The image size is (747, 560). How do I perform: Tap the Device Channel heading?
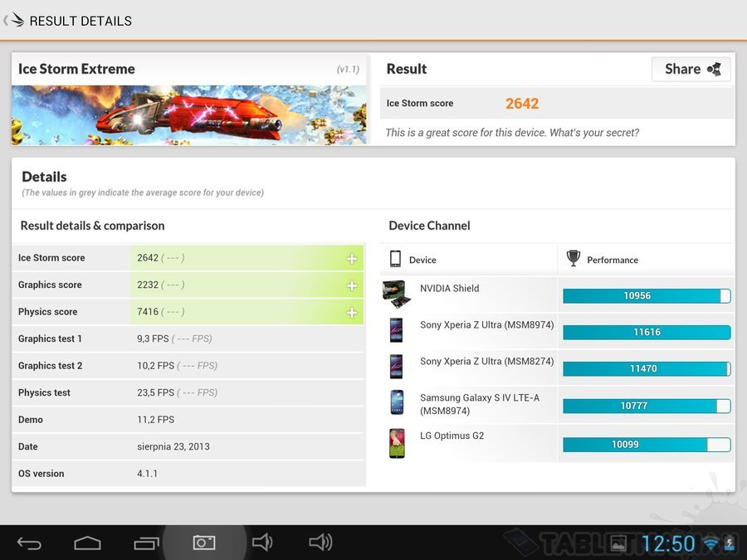429,226
